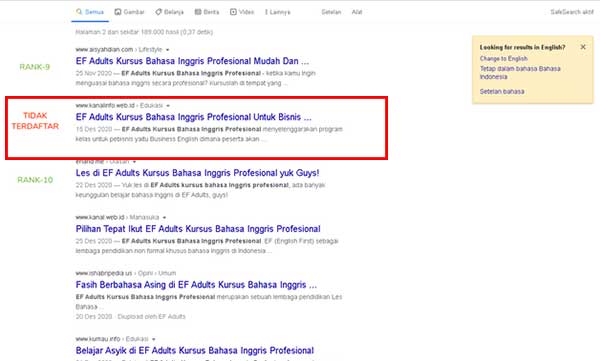Viewport: 600px width, 361px height.
Task: Open the Belanja tab
Action: click(x=170, y=12)
